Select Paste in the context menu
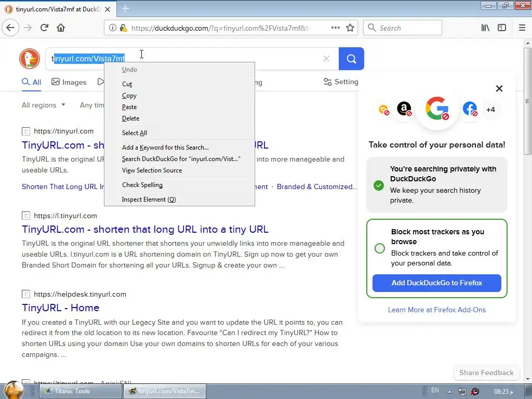 [x=179, y=107]
